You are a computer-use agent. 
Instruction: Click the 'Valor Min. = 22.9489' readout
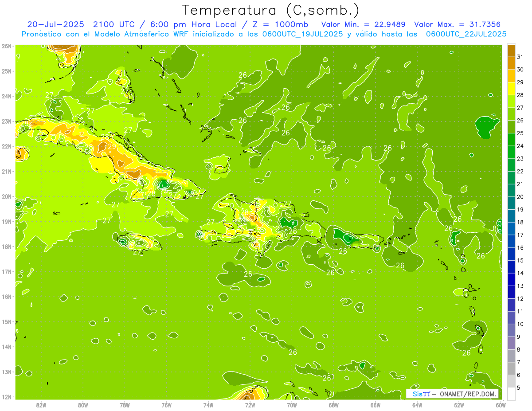coord(364,24)
